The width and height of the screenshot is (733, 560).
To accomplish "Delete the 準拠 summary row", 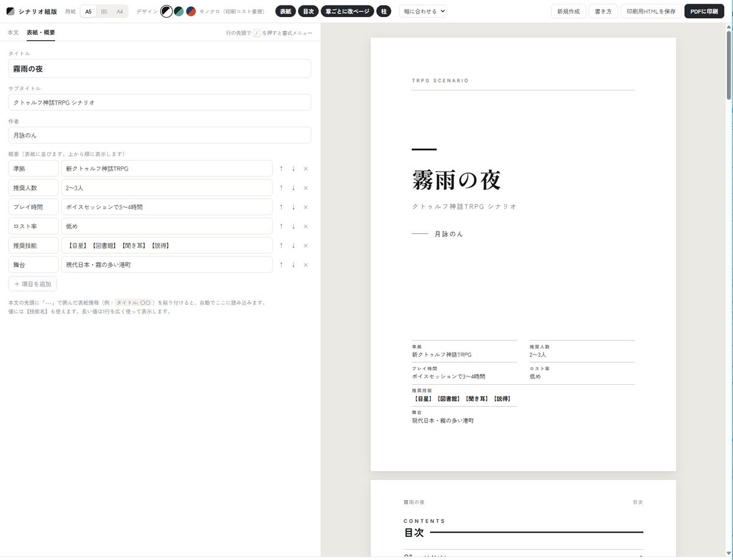I will point(305,169).
